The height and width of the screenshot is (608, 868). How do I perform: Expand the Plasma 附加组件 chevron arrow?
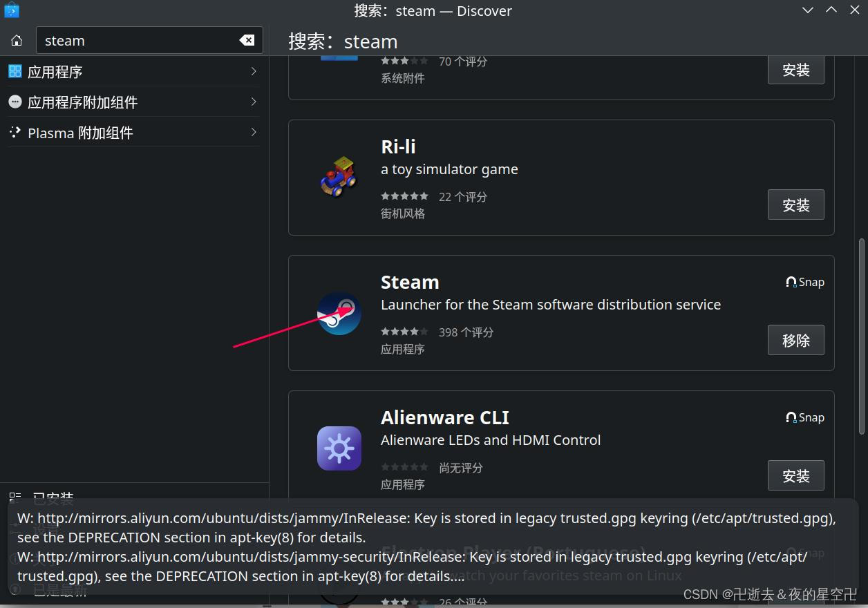(254, 132)
